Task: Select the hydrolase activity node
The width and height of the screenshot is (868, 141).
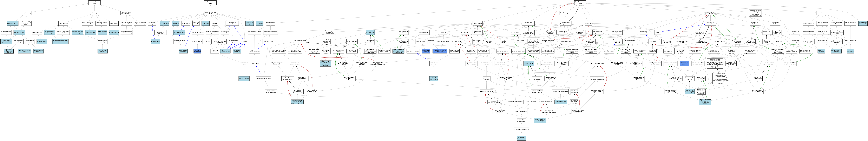Action: tap(13, 23)
